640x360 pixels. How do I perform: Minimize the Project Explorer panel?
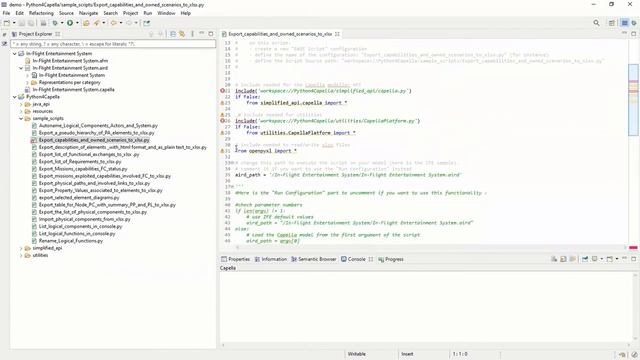202,33
